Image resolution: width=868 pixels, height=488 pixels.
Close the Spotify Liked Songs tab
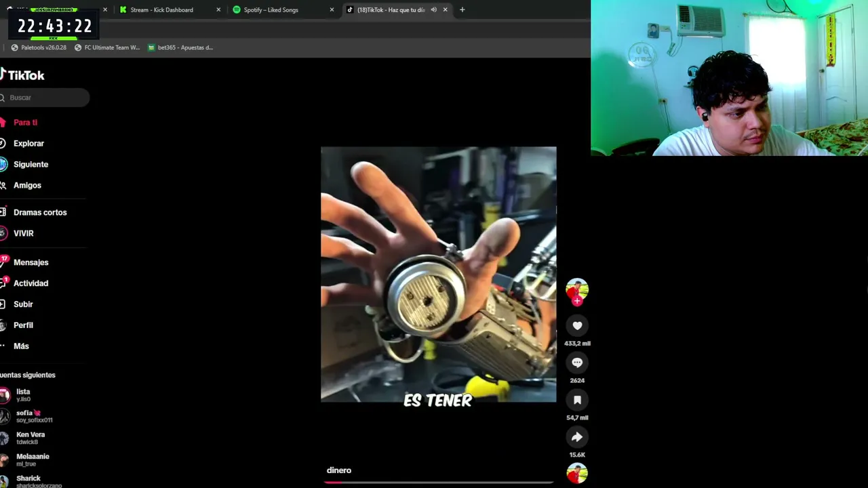click(x=332, y=9)
